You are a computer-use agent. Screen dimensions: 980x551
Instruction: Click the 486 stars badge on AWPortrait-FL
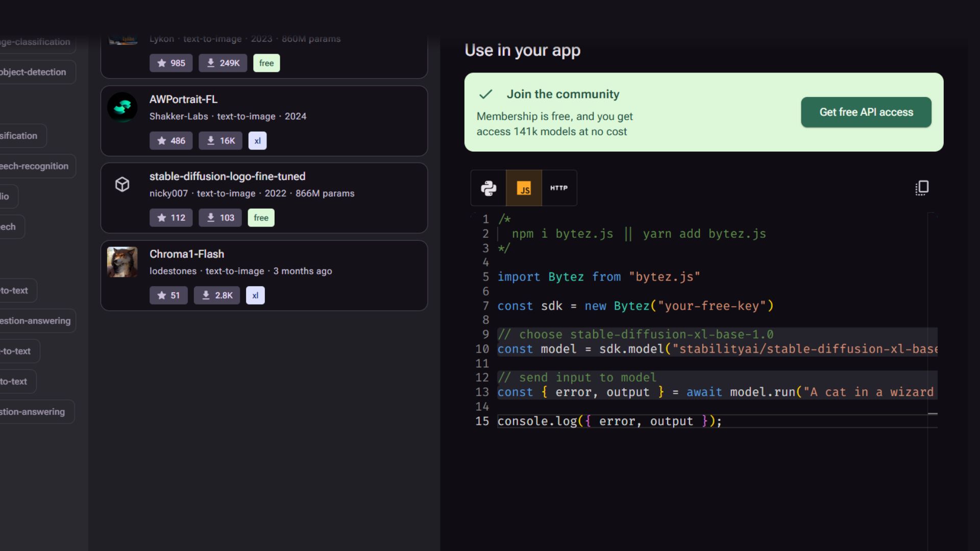coord(171,141)
